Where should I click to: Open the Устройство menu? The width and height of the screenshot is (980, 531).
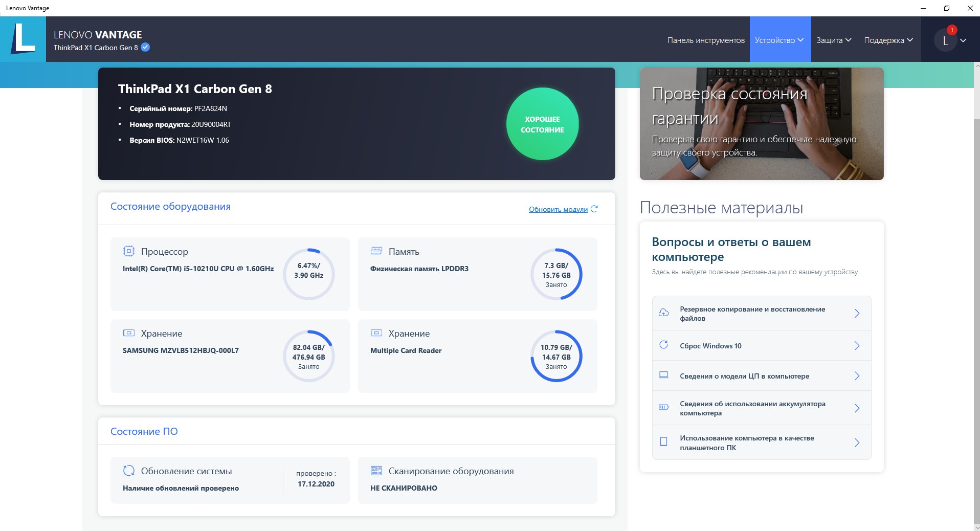pyautogui.click(x=780, y=40)
